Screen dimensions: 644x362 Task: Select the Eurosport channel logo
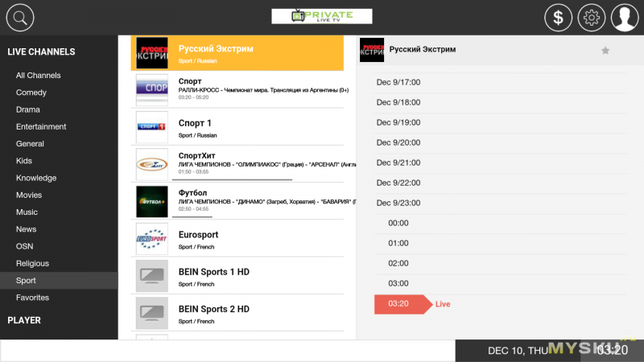(151, 239)
